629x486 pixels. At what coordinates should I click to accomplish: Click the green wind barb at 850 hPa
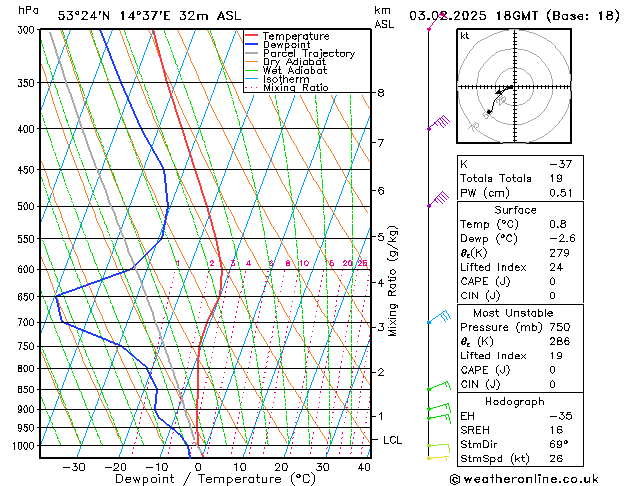coord(439,386)
